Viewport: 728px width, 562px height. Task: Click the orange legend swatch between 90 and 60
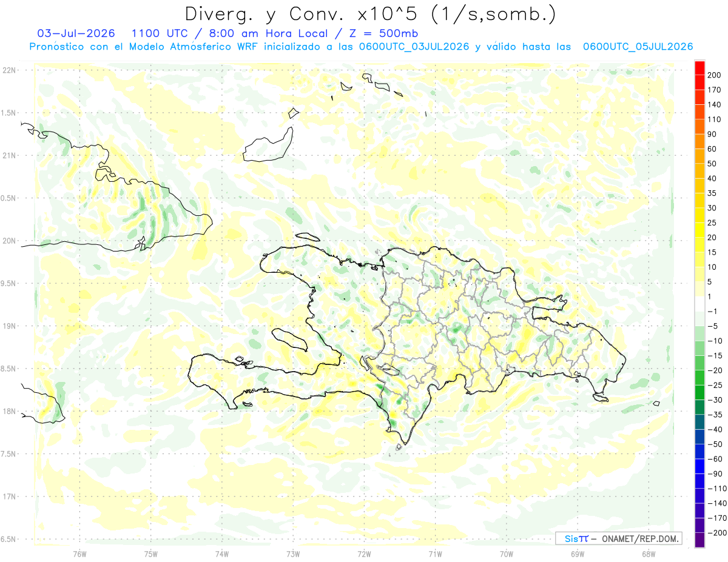pos(699,141)
